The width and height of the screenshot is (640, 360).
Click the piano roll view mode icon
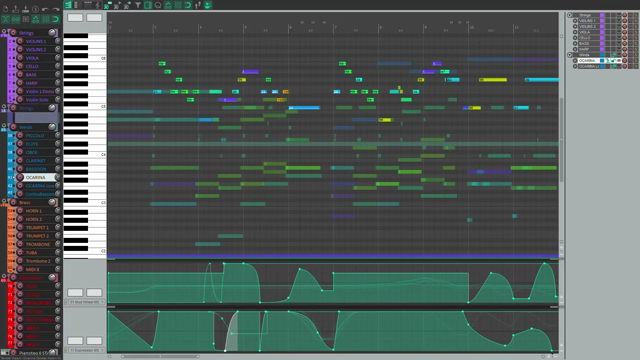[x=68, y=5]
